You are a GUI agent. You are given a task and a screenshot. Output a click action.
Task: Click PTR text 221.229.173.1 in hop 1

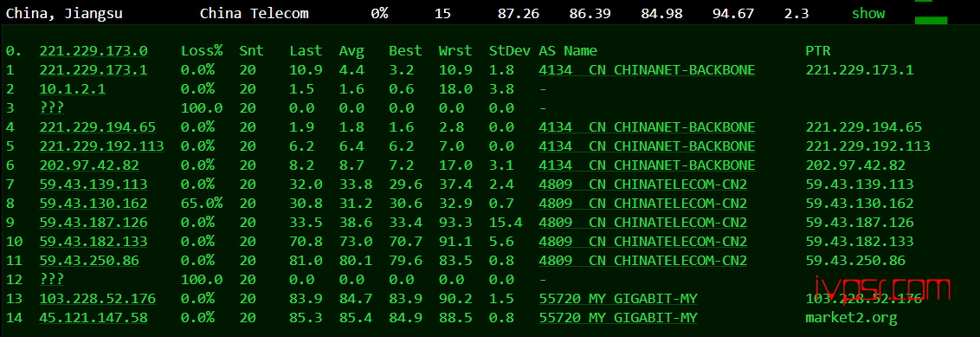[860, 70]
